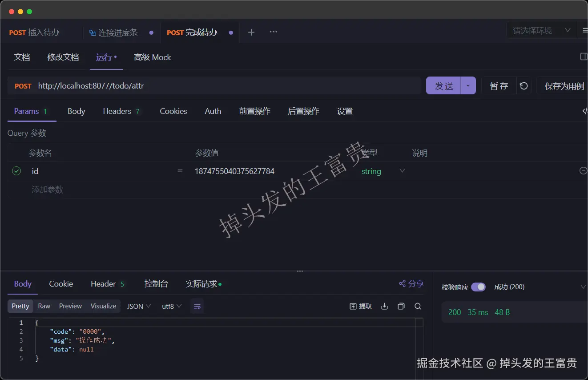Select the 运行 tab
The height and width of the screenshot is (380, 588).
[106, 57]
